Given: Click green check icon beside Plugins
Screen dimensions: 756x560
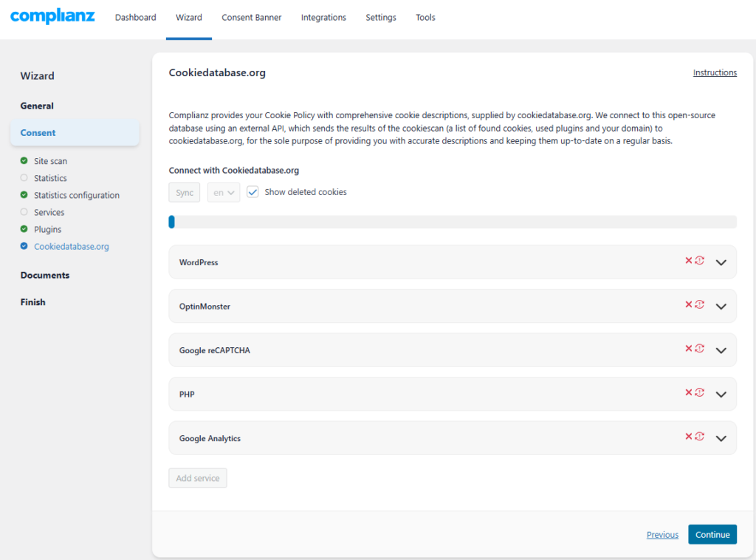Looking at the screenshot, I should 24,228.
